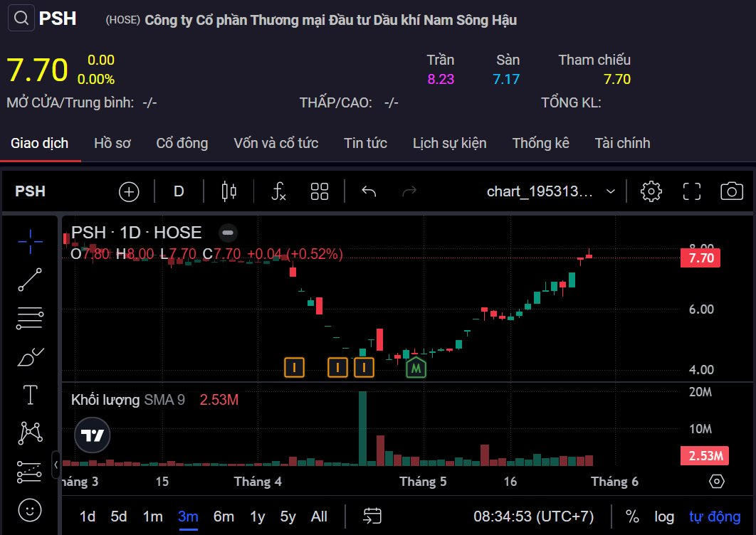Viewport: 756px width, 535px height.
Task: Switch to the Tin tức tab
Action: [x=365, y=143]
